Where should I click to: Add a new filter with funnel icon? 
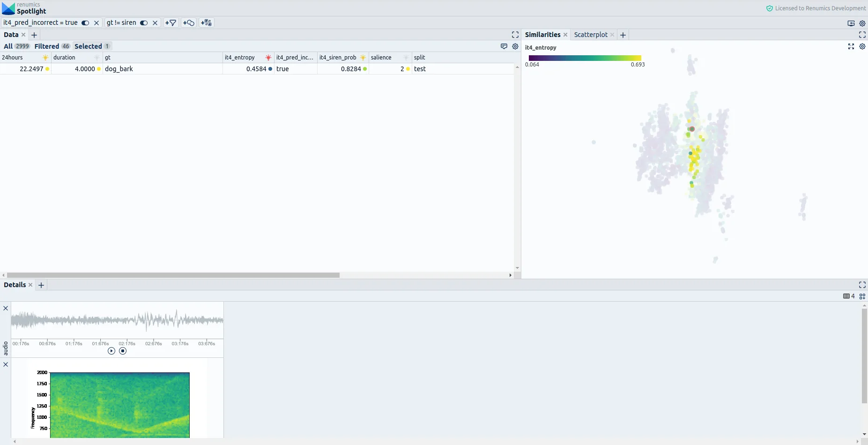pos(171,22)
